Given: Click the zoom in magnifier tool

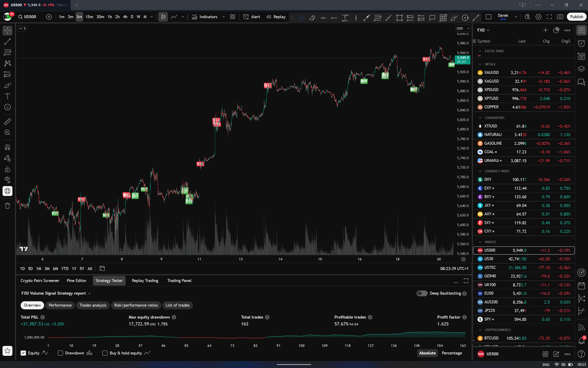Looking at the screenshot, I should [x=8, y=132].
